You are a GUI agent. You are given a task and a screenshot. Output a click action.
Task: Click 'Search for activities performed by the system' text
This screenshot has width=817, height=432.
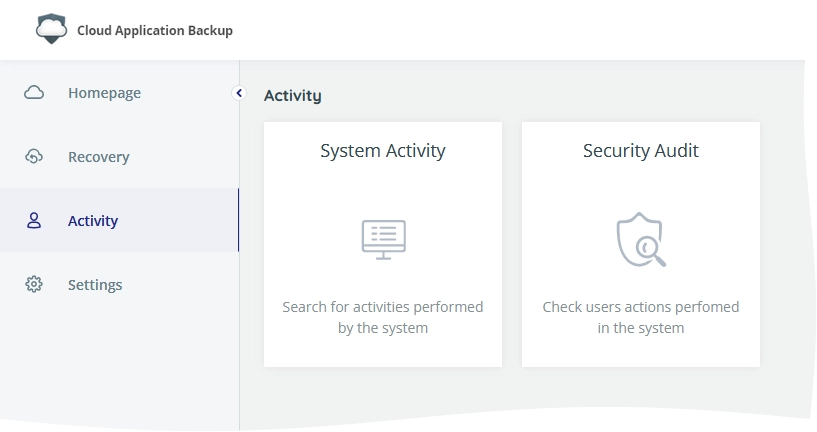click(383, 317)
